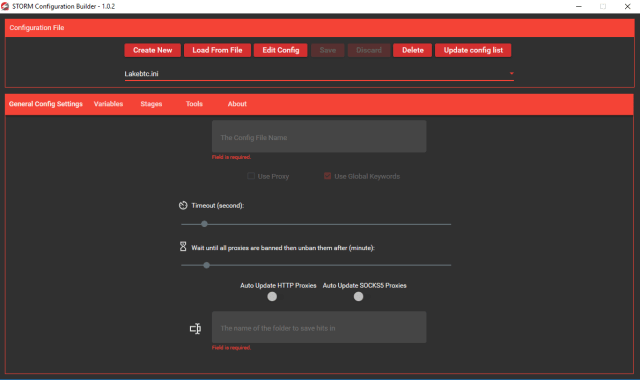Toggle the Use Proxy checkbox
Viewport: 640px width, 380px height.
tap(251, 176)
